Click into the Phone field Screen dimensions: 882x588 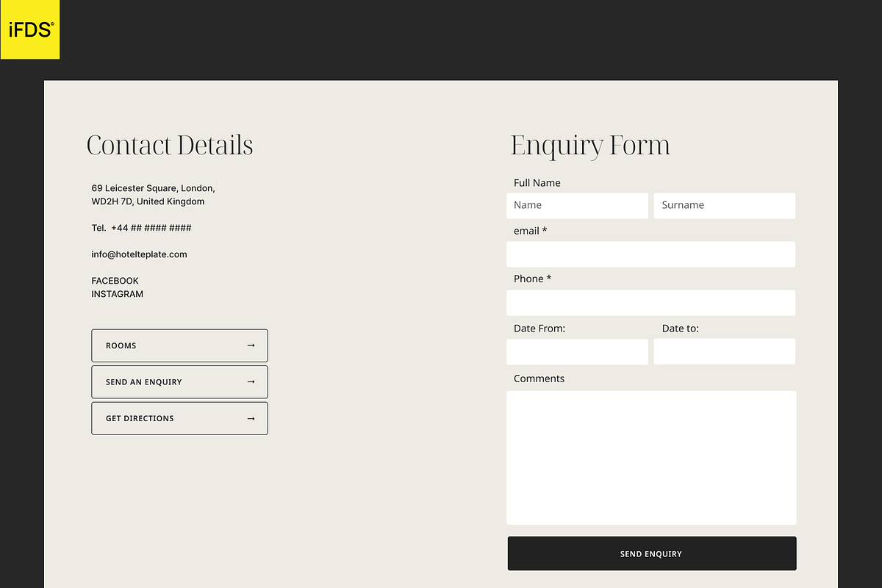coord(650,303)
